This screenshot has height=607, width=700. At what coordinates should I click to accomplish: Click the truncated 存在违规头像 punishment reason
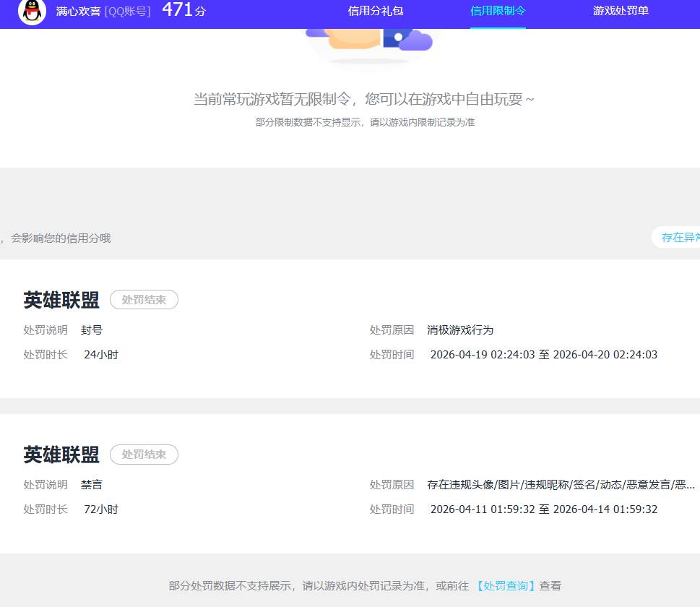pyautogui.click(x=561, y=485)
